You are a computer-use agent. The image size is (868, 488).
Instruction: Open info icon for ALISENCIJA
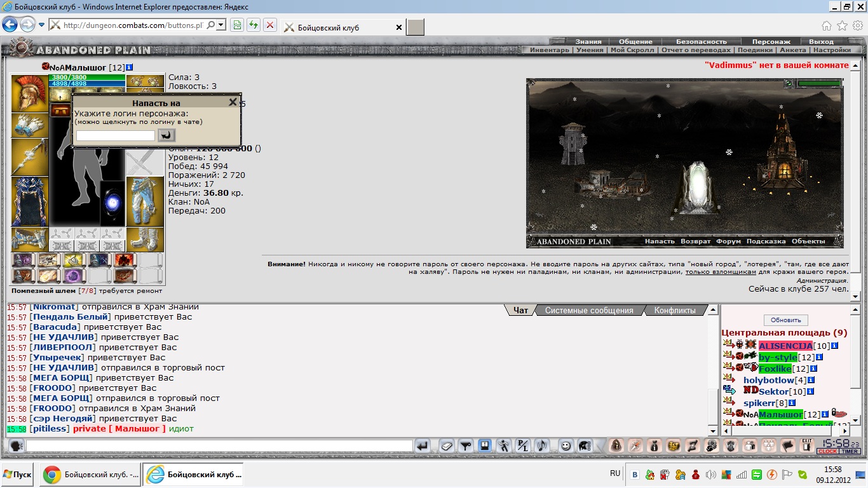pyautogui.click(x=835, y=346)
